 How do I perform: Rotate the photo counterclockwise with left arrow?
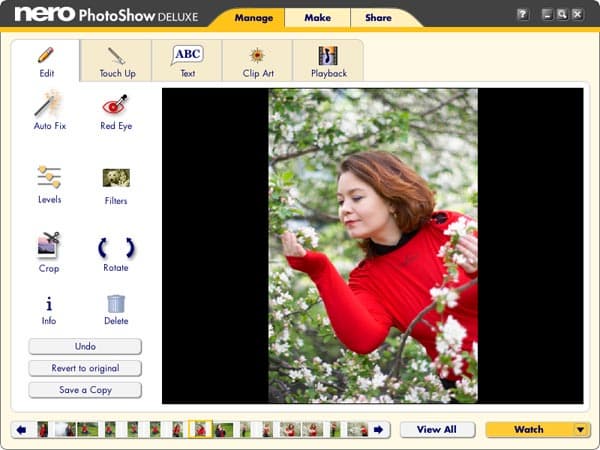[x=102, y=248]
